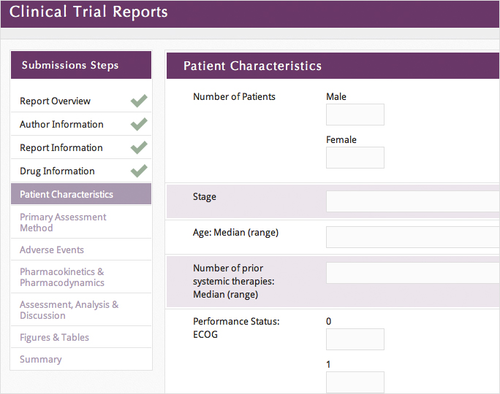This screenshot has height=394, width=500.
Task: Click the Author Information green checkmark
Action: tap(139, 124)
